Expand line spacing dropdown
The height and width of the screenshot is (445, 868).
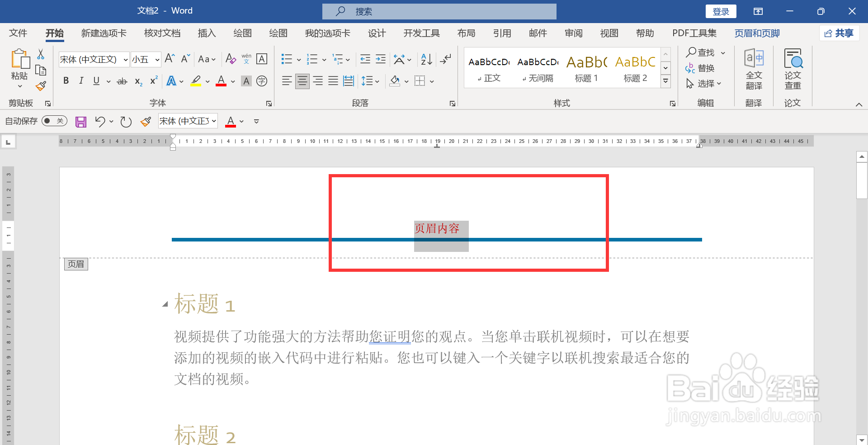[377, 81]
